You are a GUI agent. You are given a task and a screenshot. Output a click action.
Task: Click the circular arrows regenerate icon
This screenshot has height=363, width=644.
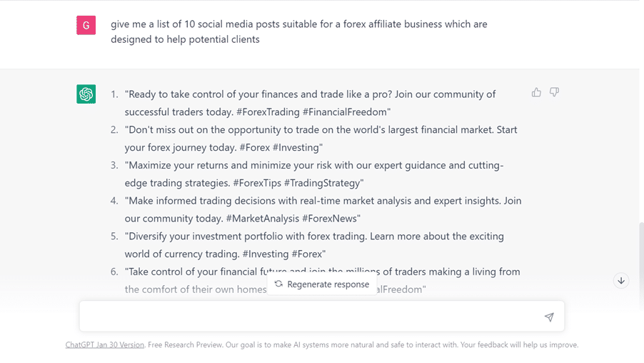coord(278,284)
